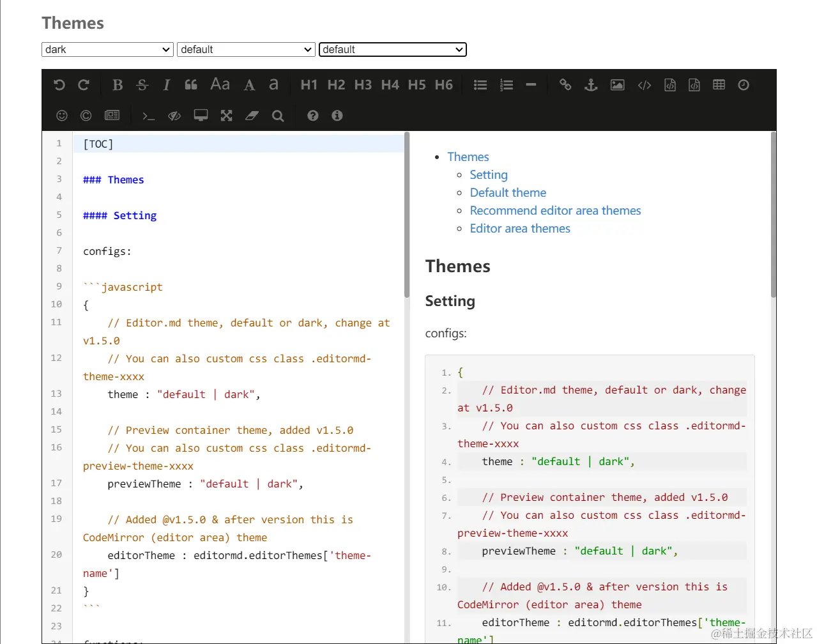
Task: Click the 'configs:' line in editor
Action: pos(107,251)
